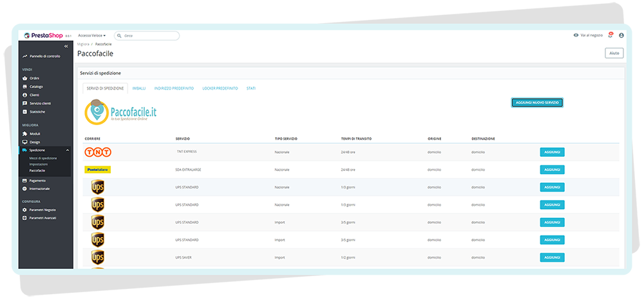Collapse the sidebar with double-chevron icon

point(66,46)
